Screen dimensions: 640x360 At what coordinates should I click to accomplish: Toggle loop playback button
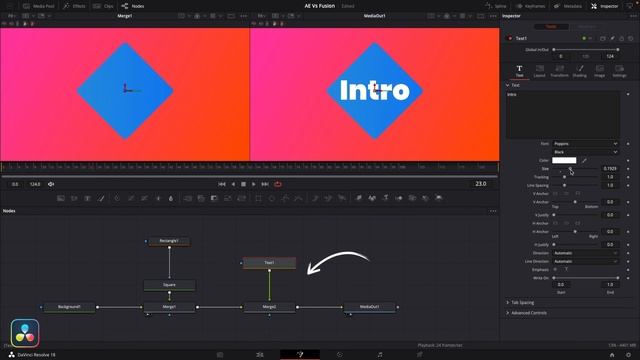tap(278, 184)
